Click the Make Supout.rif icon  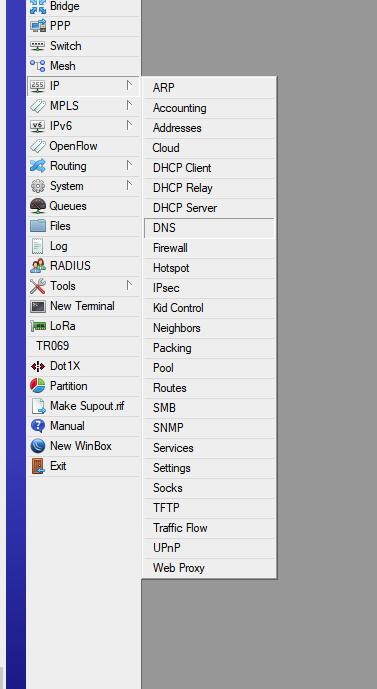pyautogui.click(x=38, y=406)
